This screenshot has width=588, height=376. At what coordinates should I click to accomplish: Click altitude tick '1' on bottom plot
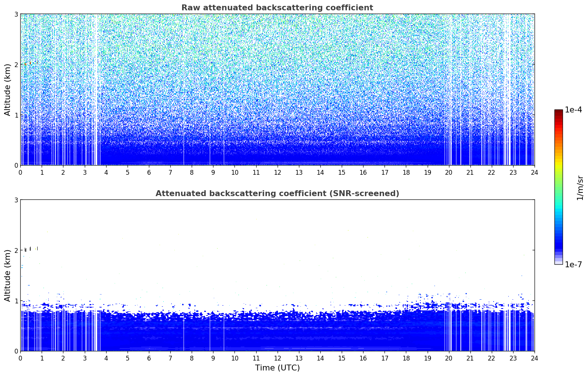coord(16,301)
